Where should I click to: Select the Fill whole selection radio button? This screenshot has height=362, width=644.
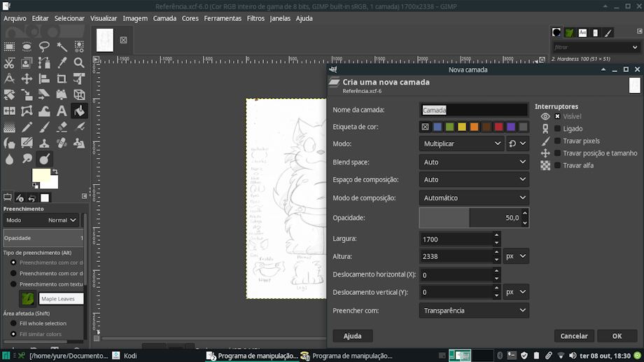pyautogui.click(x=13, y=323)
